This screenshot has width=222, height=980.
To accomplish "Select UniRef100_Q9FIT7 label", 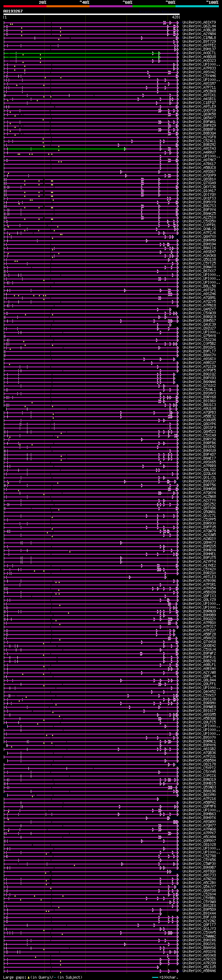I will 199,925.
